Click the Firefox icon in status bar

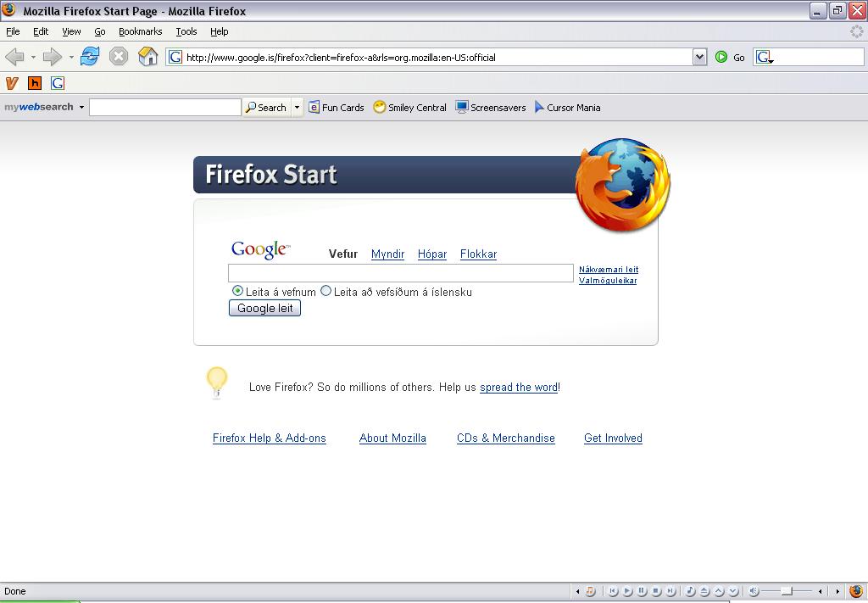856,591
